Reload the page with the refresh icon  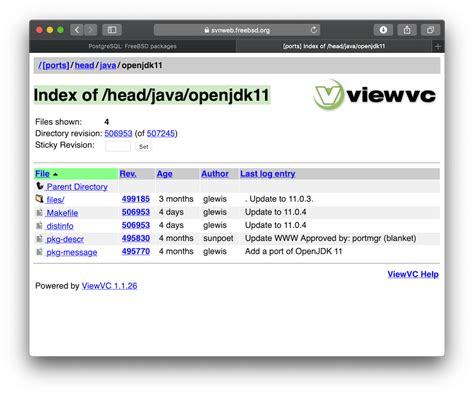coord(314,30)
